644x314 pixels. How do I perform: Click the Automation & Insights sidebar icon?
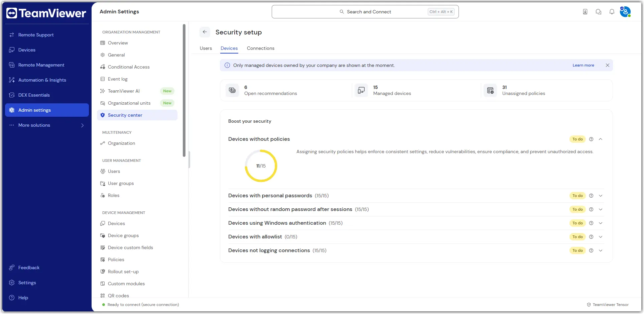12,80
